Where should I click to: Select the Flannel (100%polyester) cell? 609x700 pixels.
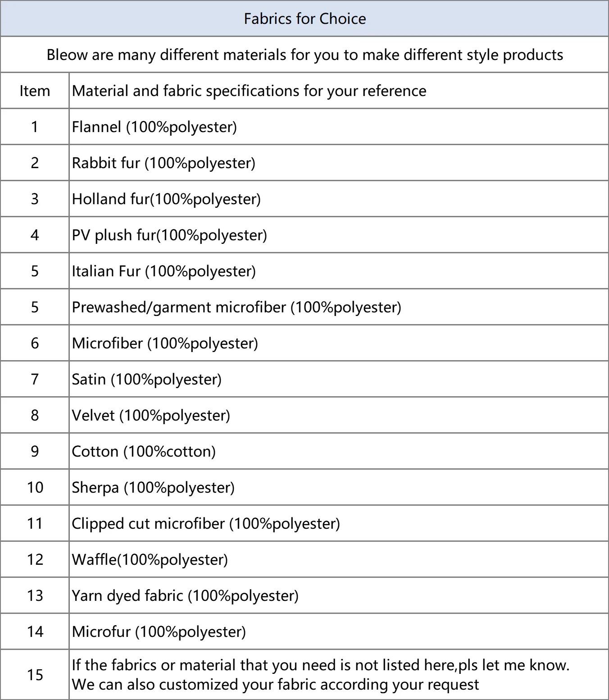point(155,127)
